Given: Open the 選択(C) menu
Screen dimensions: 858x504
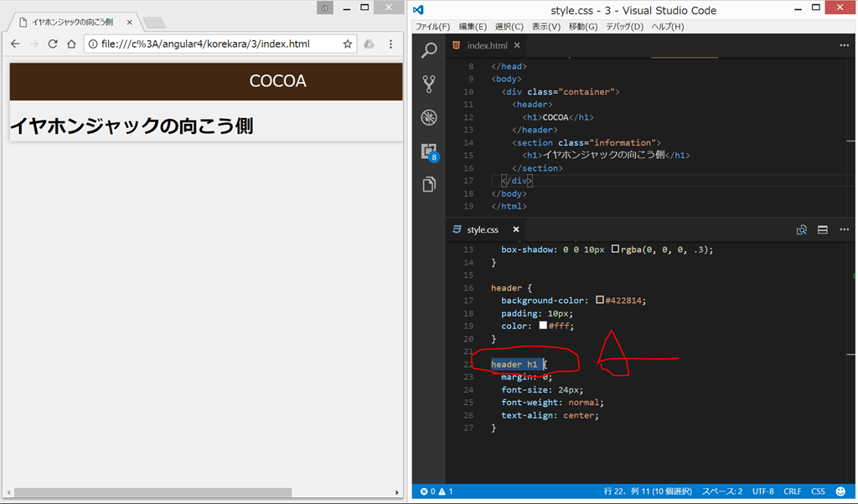Looking at the screenshot, I should [x=509, y=26].
